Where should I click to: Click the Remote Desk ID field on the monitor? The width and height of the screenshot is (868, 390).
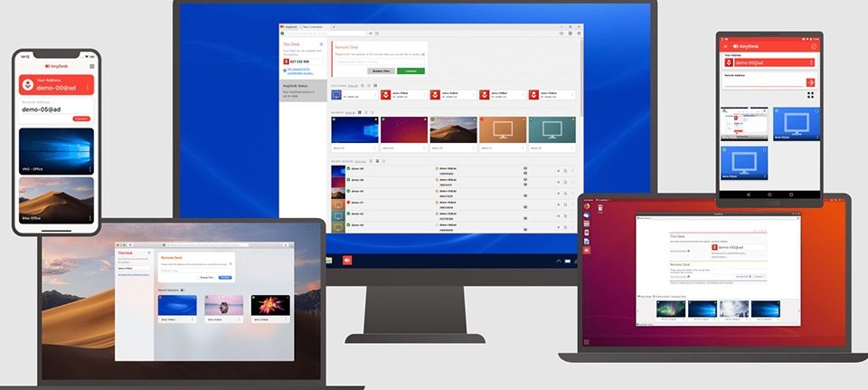[379, 62]
